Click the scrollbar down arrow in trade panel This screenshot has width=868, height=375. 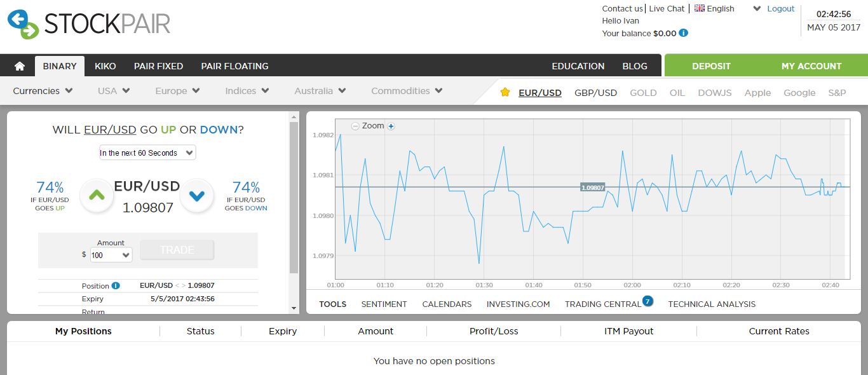click(x=294, y=308)
